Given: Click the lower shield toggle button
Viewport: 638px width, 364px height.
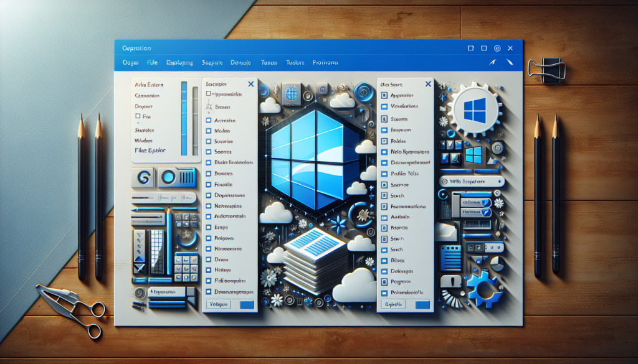Looking at the screenshot, I should [475, 212].
